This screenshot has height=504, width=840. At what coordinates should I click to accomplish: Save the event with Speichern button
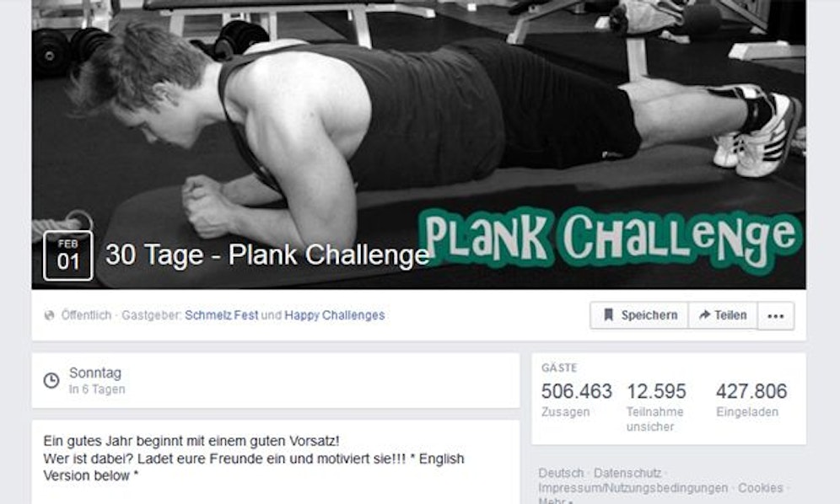click(639, 315)
